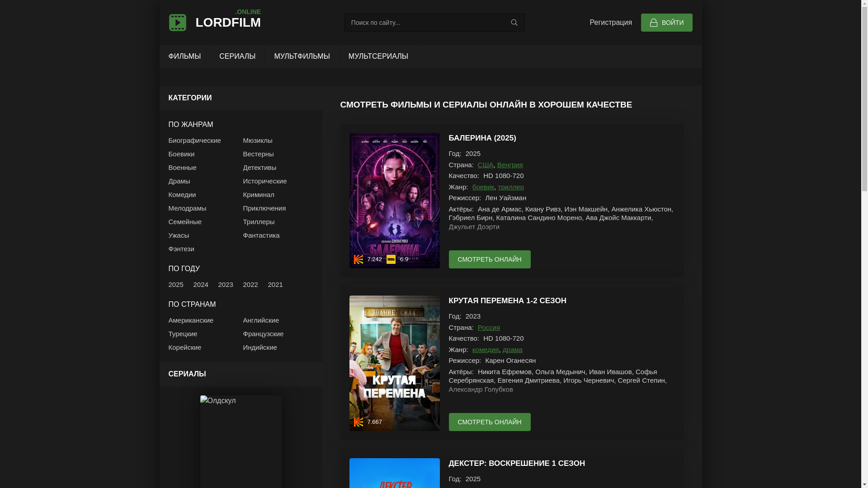Image resolution: width=868 pixels, height=488 pixels.
Task: Open the Сериалы menu tab
Action: pyautogui.click(x=237, y=56)
